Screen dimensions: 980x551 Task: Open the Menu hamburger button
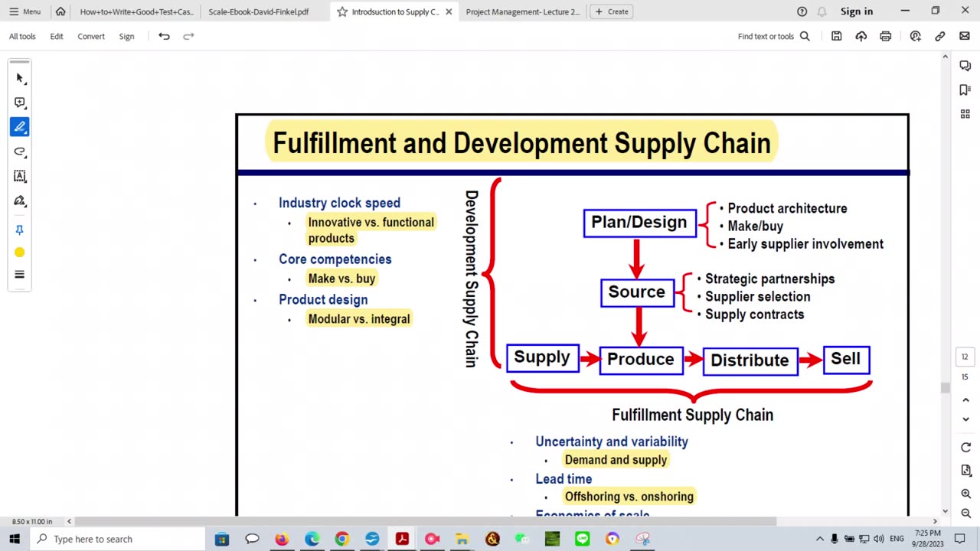(24, 11)
